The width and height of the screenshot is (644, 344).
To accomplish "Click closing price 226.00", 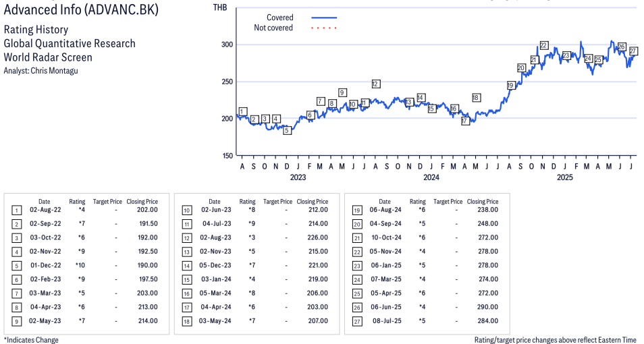I will pyautogui.click(x=318, y=237).
